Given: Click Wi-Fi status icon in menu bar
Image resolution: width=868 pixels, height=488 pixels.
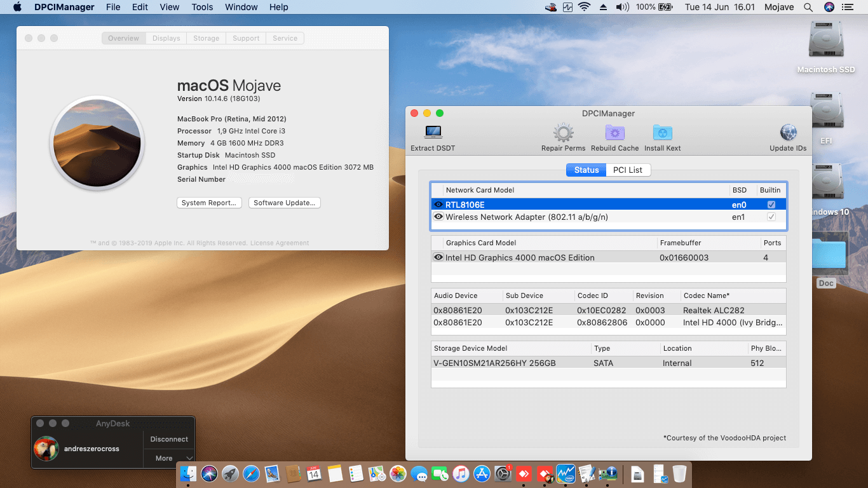Looking at the screenshot, I should 584,7.
